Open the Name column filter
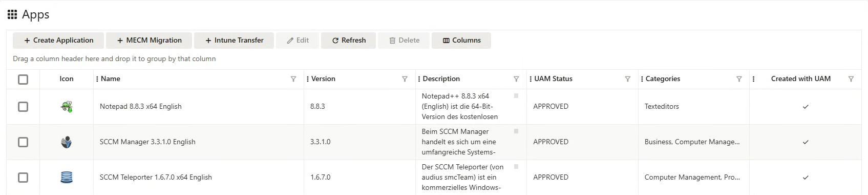The height and width of the screenshot is (195, 868). [x=293, y=79]
